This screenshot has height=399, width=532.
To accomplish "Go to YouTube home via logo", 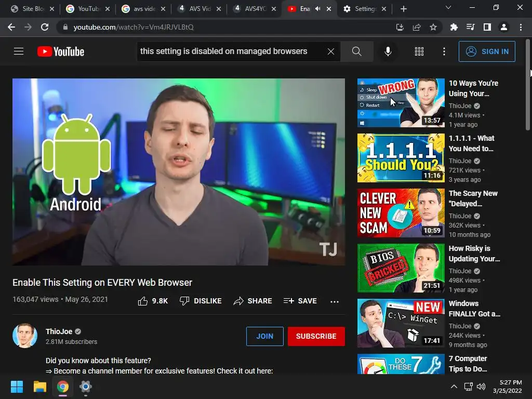I will [61, 51].
